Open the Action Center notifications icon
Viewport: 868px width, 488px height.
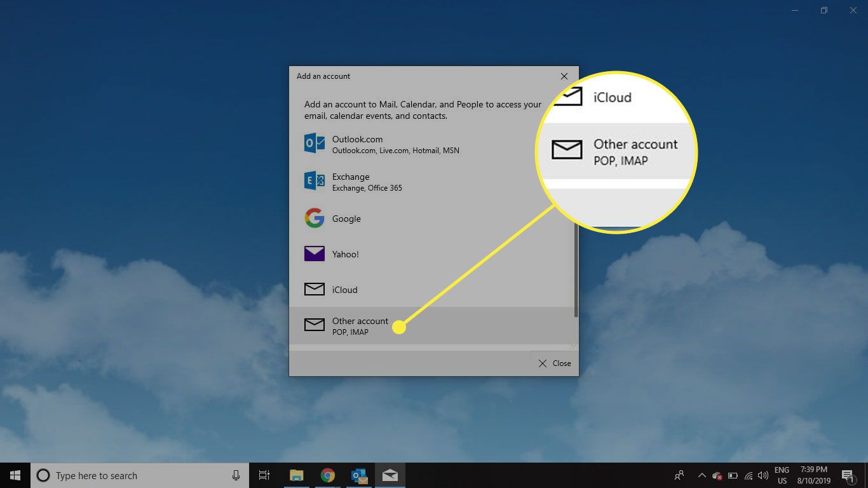(x=848, y=475)
